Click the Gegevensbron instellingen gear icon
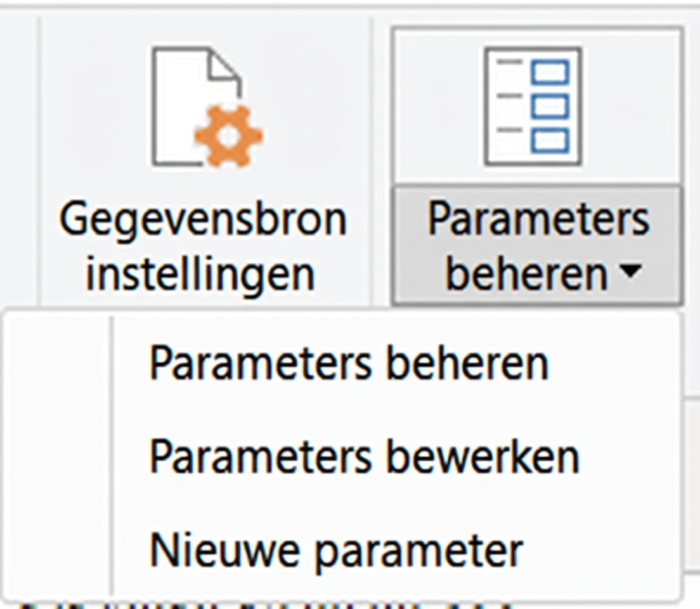 point(203,105)
